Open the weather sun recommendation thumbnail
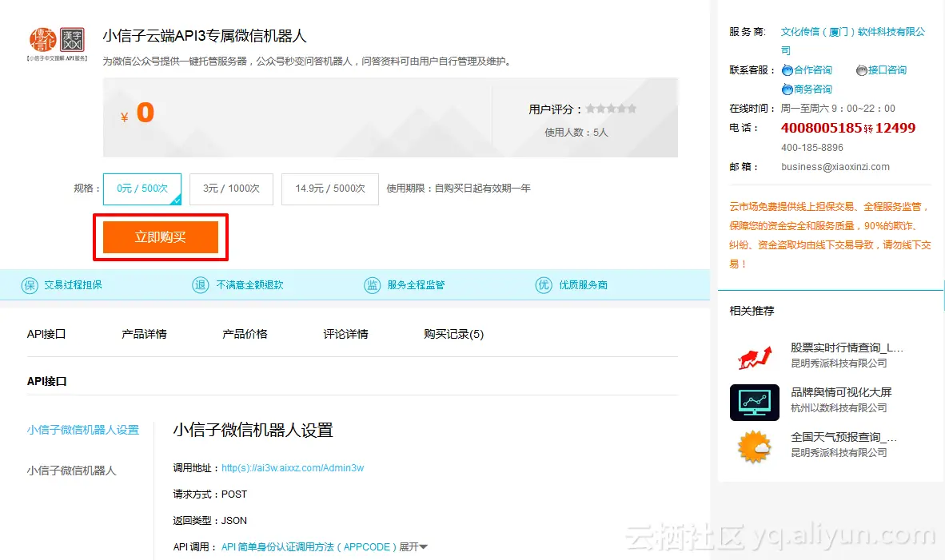The width and height of the screenshot is (945, 560). (x=755, y=447)
